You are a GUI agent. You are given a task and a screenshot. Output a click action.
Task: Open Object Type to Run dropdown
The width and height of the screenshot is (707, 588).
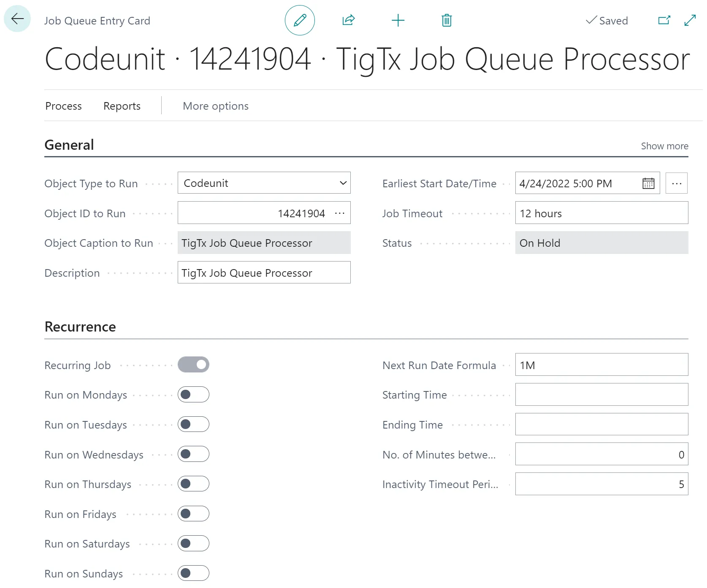tap(264, 183)
